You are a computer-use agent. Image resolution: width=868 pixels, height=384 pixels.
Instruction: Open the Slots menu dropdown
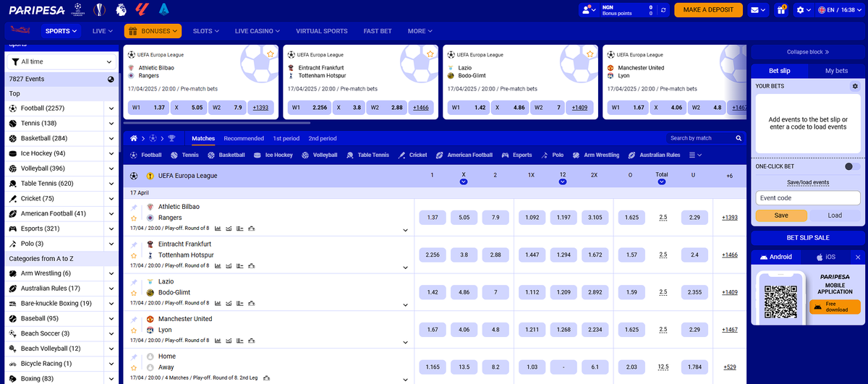click(206, 31)
